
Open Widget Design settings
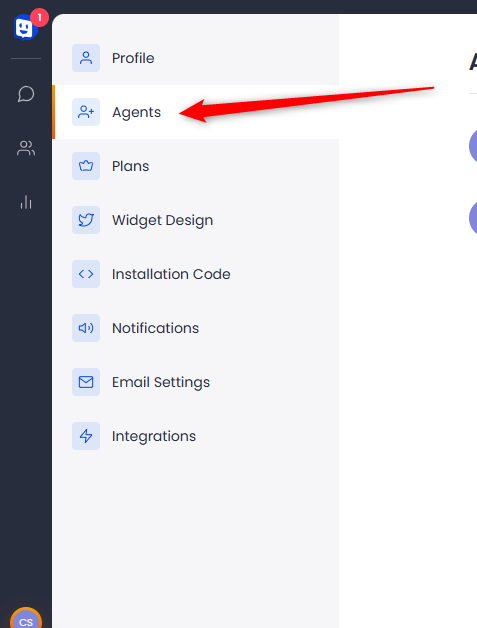click(195, 220)
